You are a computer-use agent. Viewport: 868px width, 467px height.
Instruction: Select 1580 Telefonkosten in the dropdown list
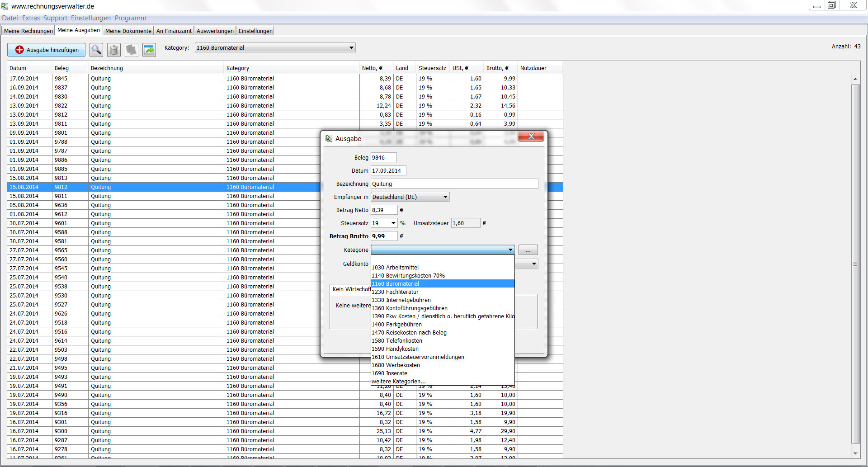click(x=397, y=341)
